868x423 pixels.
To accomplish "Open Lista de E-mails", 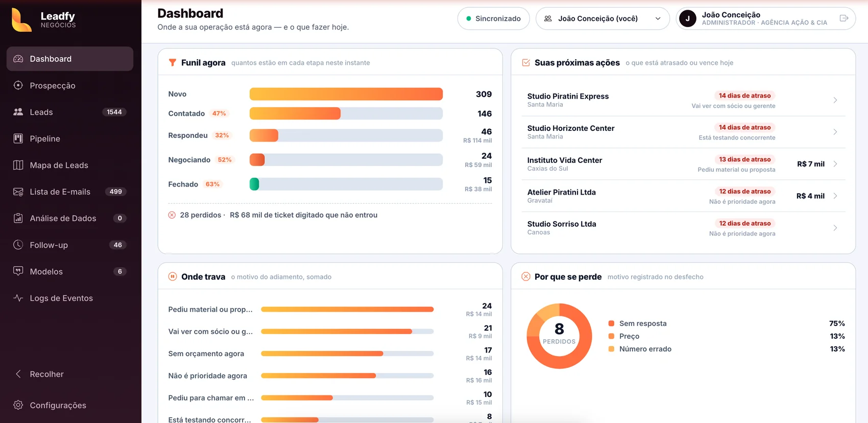I will 70,192.
